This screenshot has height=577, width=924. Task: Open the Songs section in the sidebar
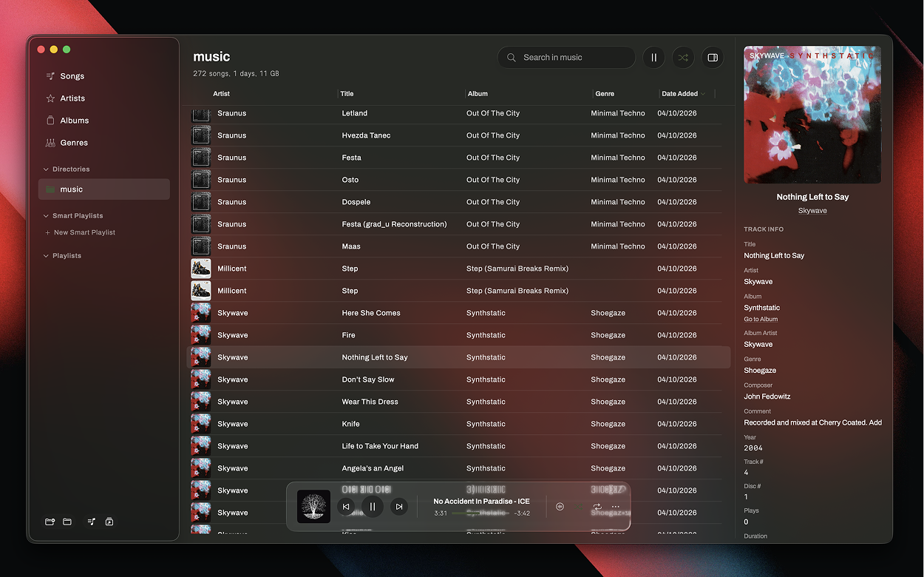(74, 75)
